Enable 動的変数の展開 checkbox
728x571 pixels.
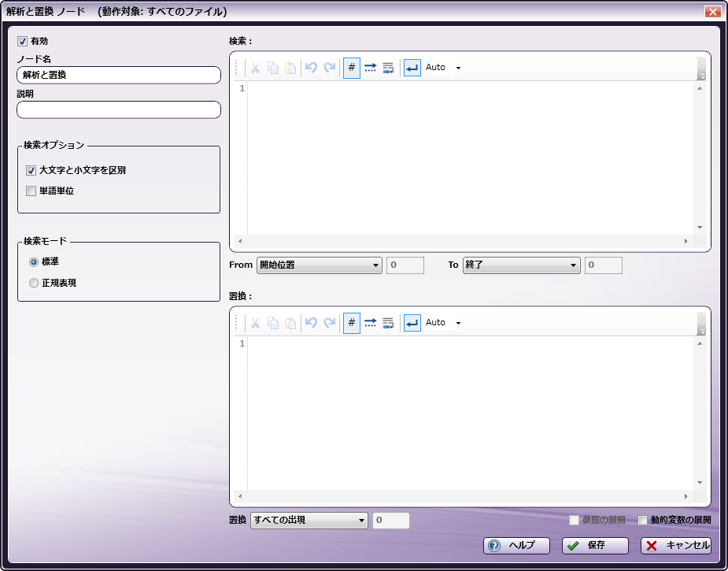[643, 521]
